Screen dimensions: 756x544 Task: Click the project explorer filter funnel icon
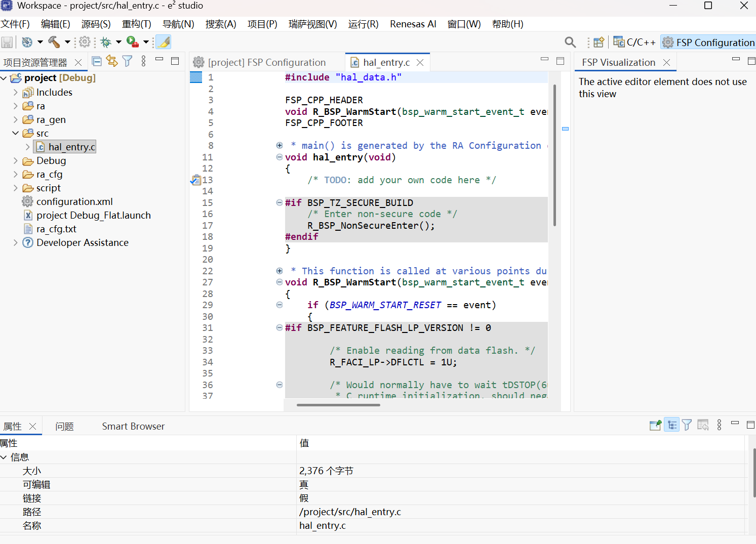pos(128,62)
